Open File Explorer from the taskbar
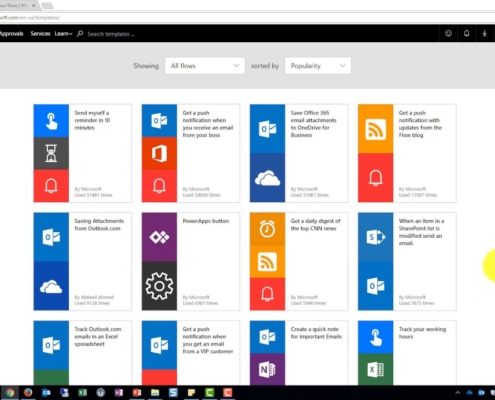495x400 pixels. point(155,393)
